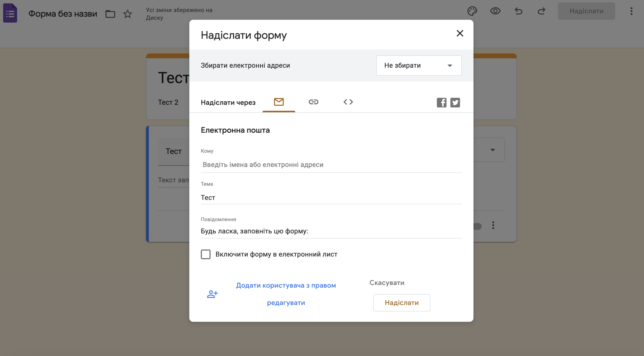Click the Кому recipients input field
The width and height of the screenshot is (644, 356).
pyautogui.click(x=331, y=165)
